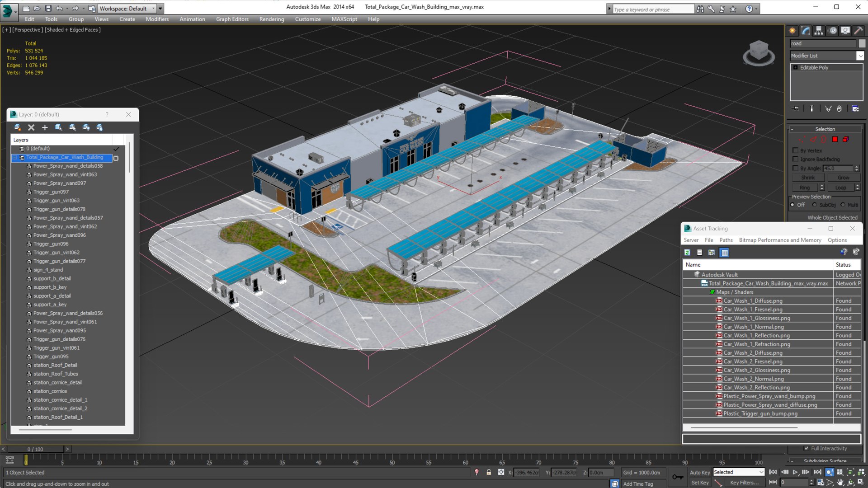Open the Rendering menu
The width and height of the screenshot is (868, 488).
click(x=271, y=19)
